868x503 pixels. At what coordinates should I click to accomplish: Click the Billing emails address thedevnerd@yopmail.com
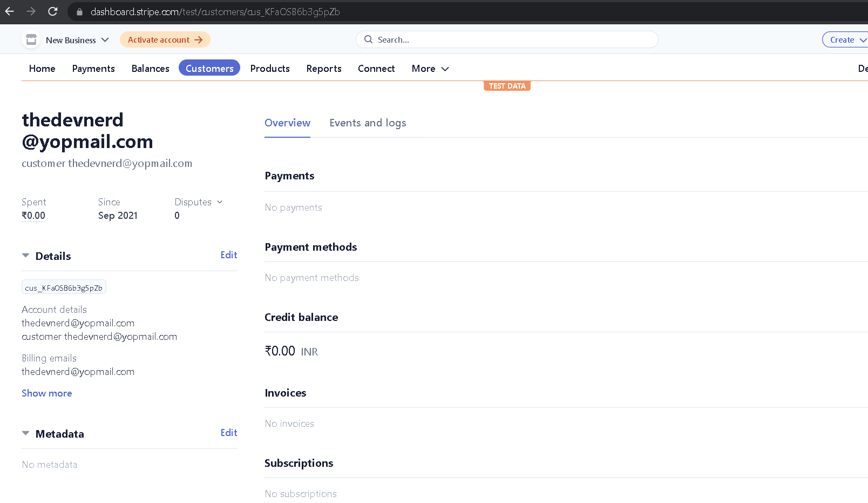78,372
